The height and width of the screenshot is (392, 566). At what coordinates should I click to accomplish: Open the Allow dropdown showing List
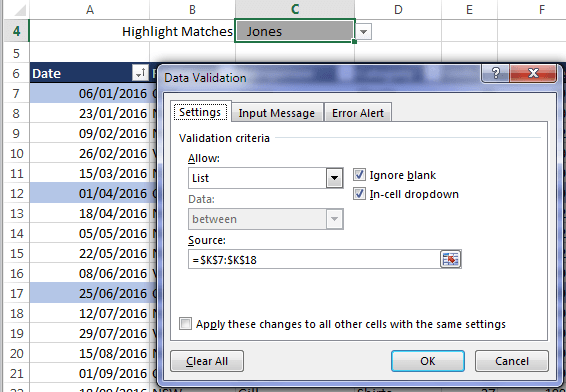[x=266, y=178]
